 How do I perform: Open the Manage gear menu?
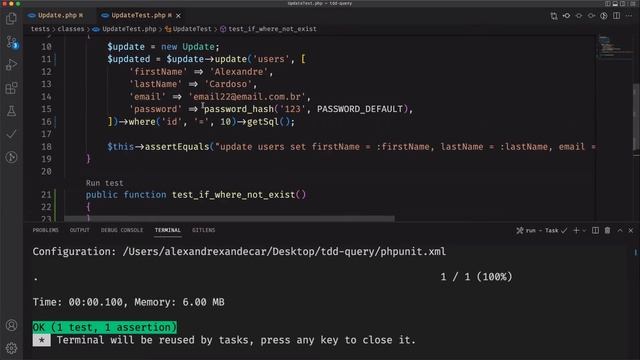11,348
